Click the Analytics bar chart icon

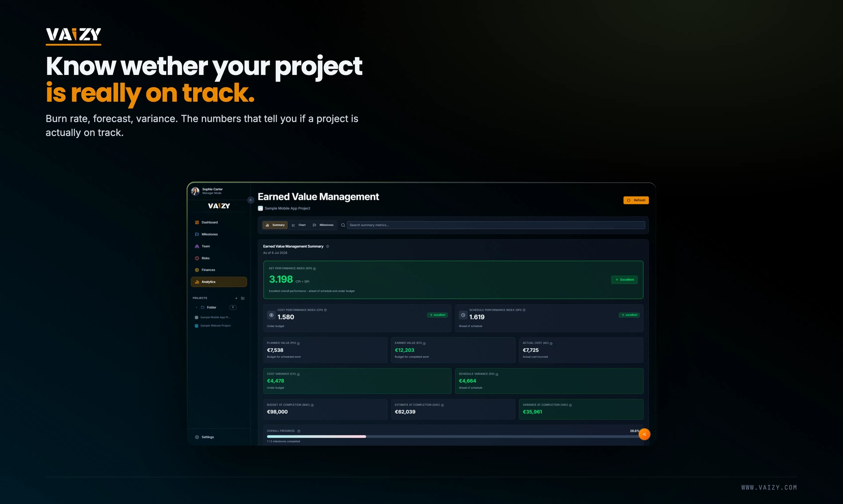coord(197,282)
